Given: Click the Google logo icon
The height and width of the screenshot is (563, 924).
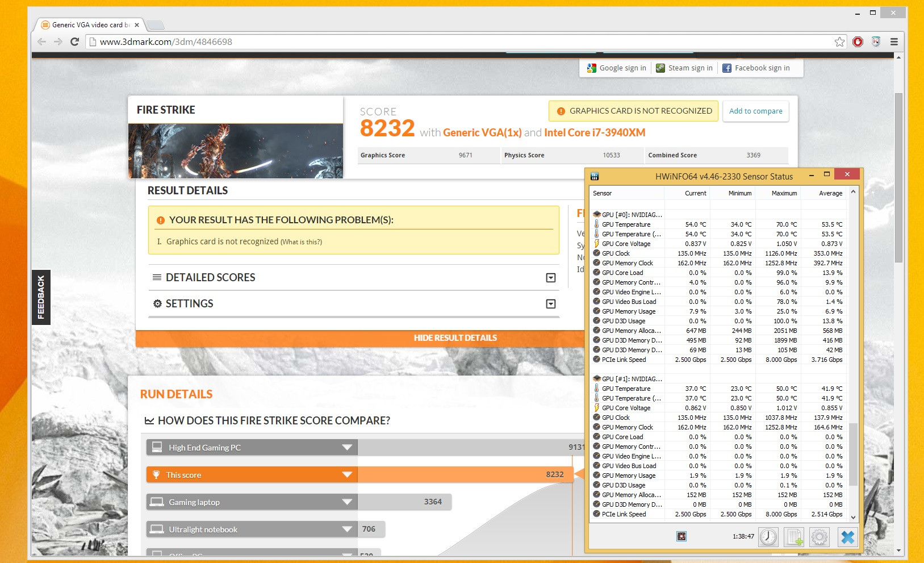Looking at the screenshot, I should coord(592,68).
